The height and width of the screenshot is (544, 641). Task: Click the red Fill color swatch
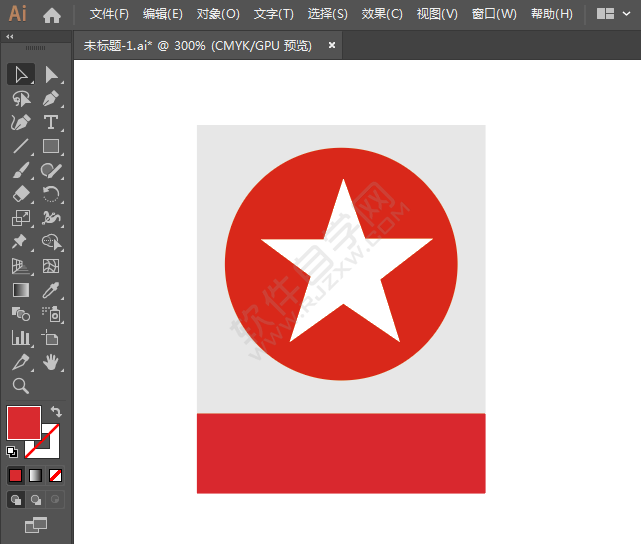(x=23, y=422)
